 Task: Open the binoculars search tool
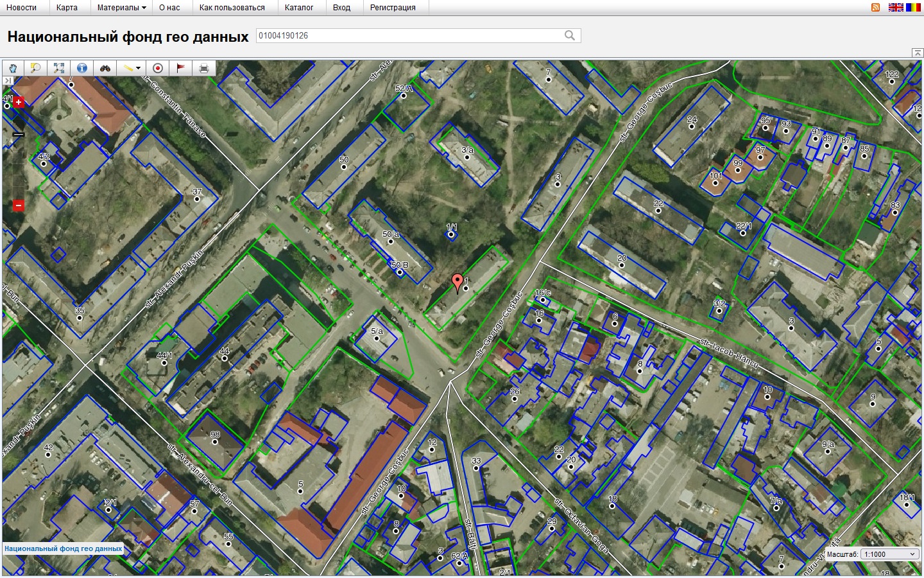pyautogui.click(x=105, y=68)
